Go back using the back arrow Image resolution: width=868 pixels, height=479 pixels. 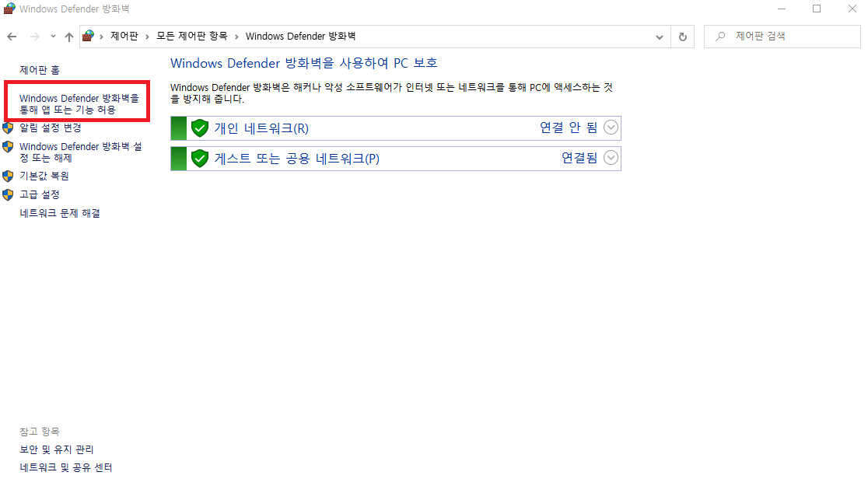pyautogui.click(x=12, y=37)
